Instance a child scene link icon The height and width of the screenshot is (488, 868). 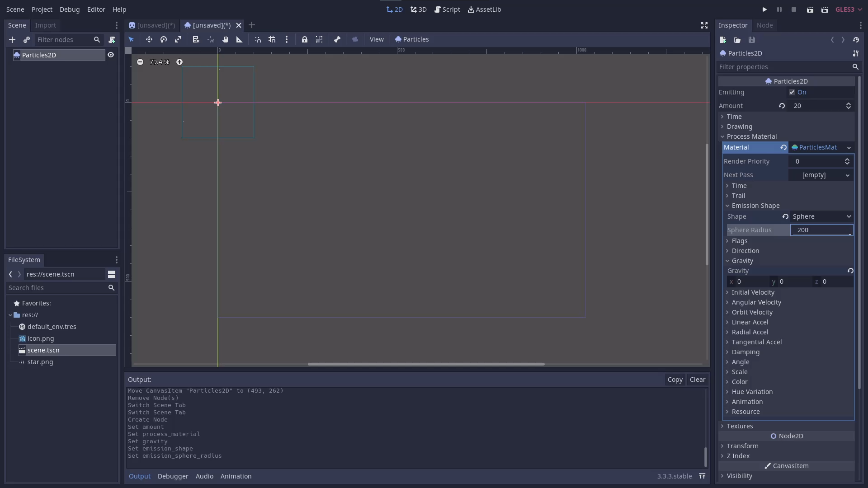coord(27,40)
